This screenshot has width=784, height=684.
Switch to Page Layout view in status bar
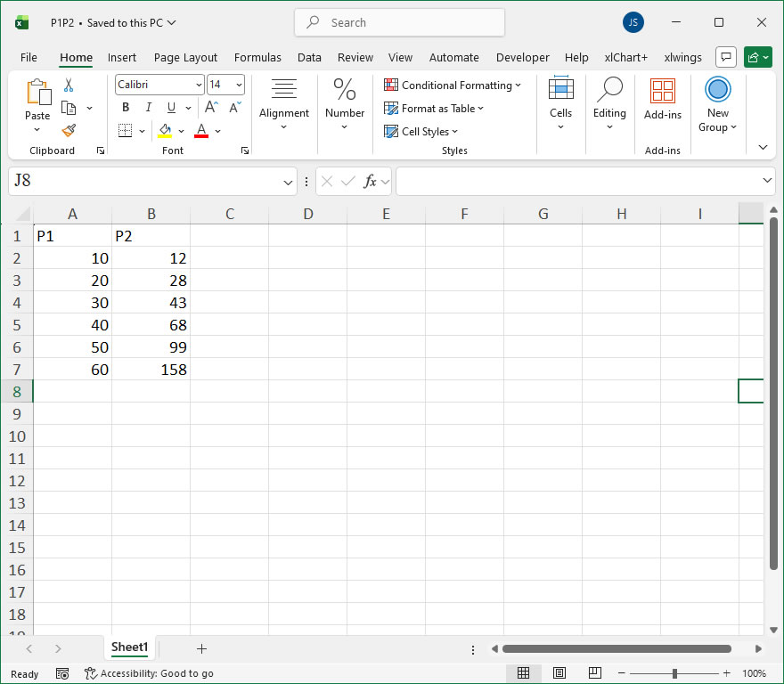point(559,673)
